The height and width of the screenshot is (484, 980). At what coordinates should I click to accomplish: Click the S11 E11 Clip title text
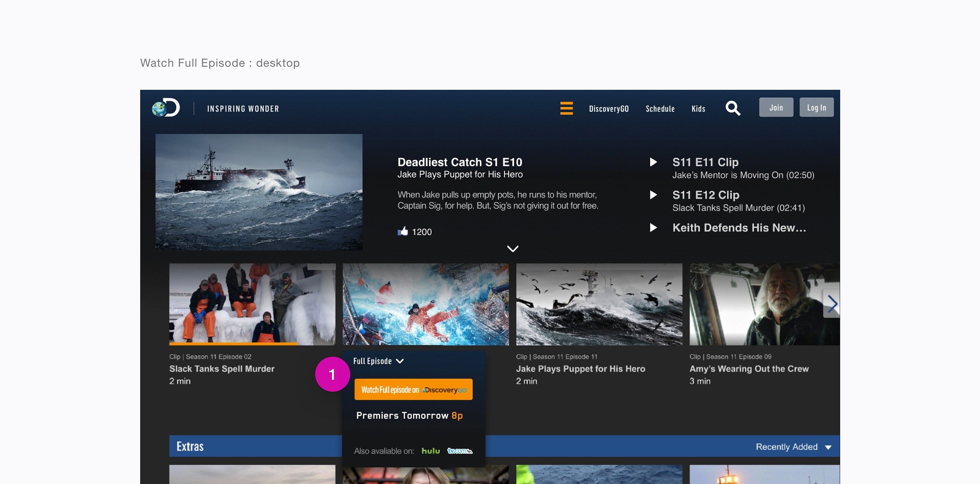[705, 162]
